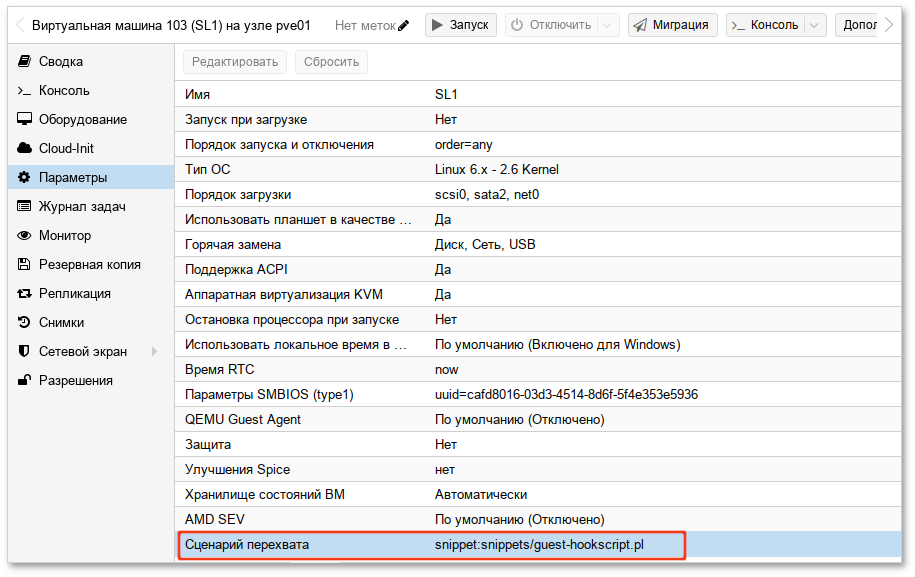Click the Replication arrows icon
The width and height of the screenshot is (915, 577).
click(x=25, y=294)
